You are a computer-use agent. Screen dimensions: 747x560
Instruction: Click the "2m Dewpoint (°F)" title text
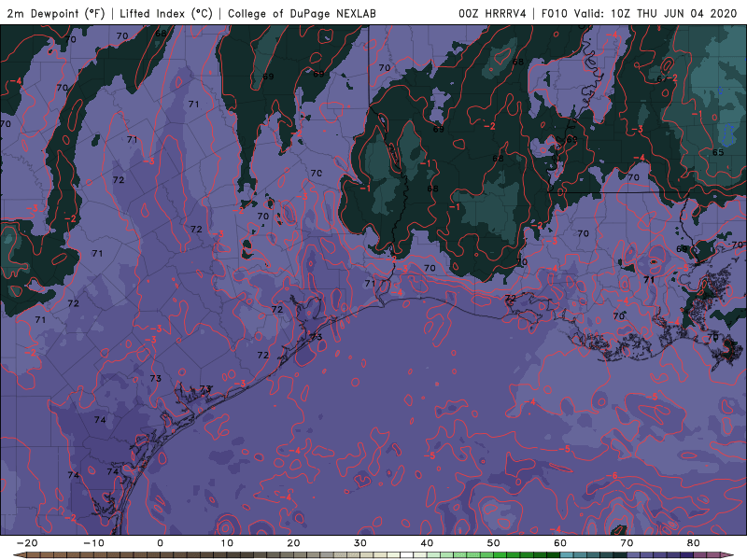[x=56, y=13]
